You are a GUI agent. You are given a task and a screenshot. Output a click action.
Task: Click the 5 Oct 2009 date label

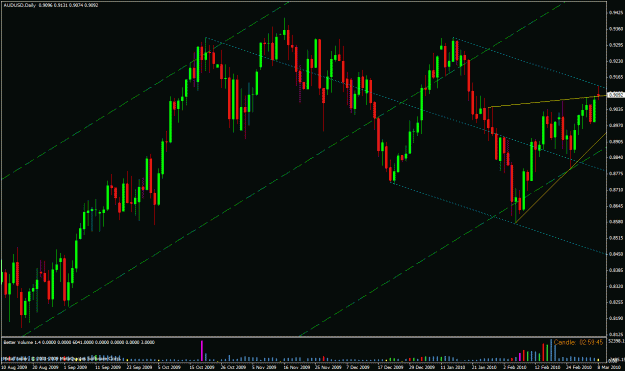point(170,367)
